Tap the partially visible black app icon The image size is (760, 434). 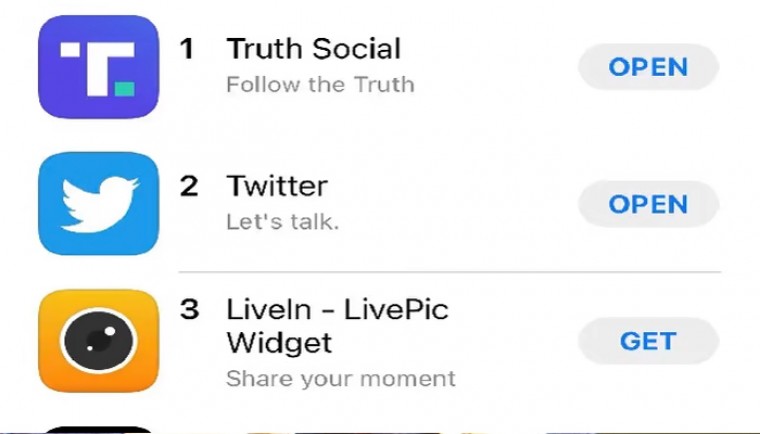click(98, 429)
